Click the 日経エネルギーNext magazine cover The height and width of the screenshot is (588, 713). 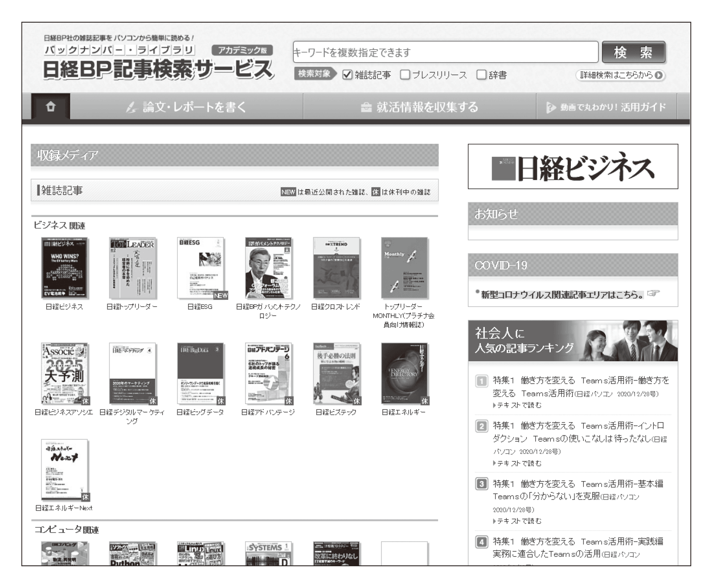[x=65, y=470]
